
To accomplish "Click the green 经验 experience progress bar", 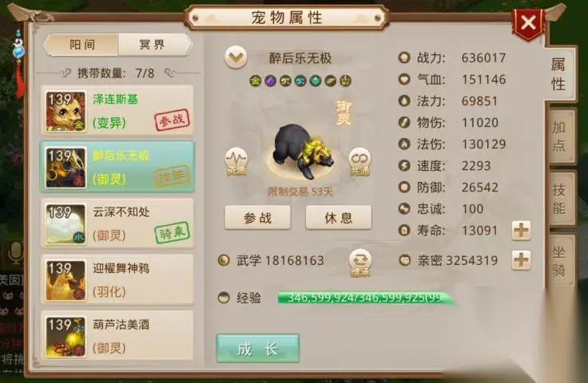I will pos(367,298).
